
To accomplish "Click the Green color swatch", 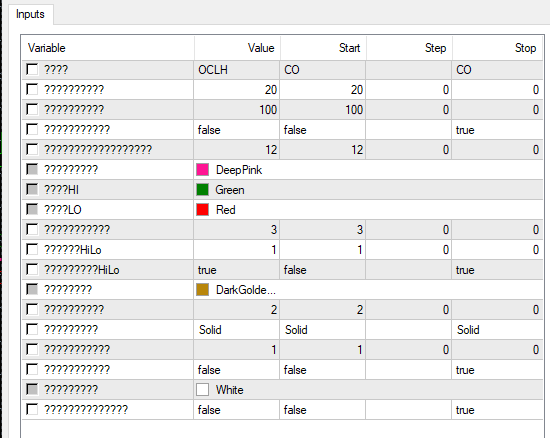I will [x=203, y=190].
